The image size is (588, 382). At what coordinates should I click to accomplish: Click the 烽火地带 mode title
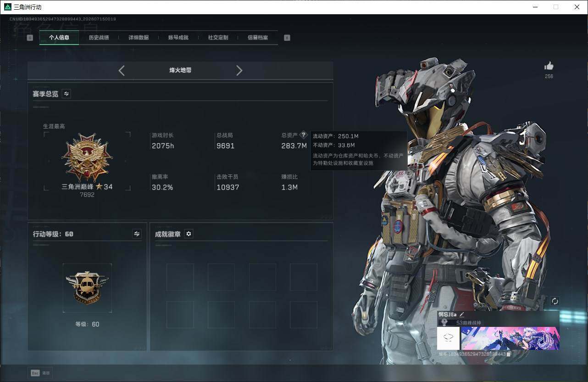point(180,70)
